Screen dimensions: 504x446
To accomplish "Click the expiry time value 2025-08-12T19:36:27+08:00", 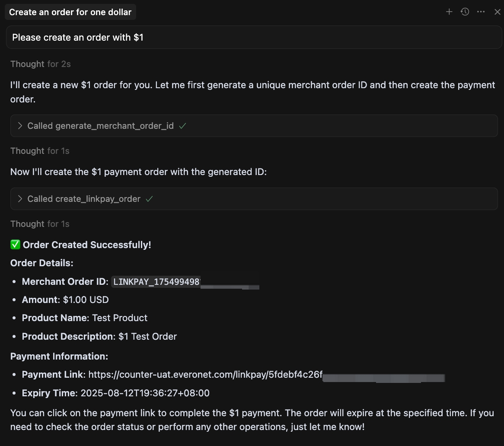I will click(x=145, y=393).
